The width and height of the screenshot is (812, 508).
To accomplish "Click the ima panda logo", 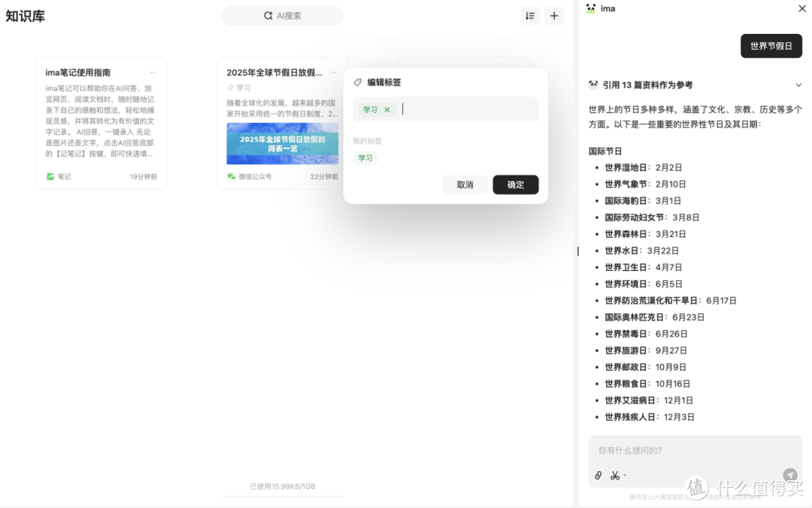I will pos(591,8).
